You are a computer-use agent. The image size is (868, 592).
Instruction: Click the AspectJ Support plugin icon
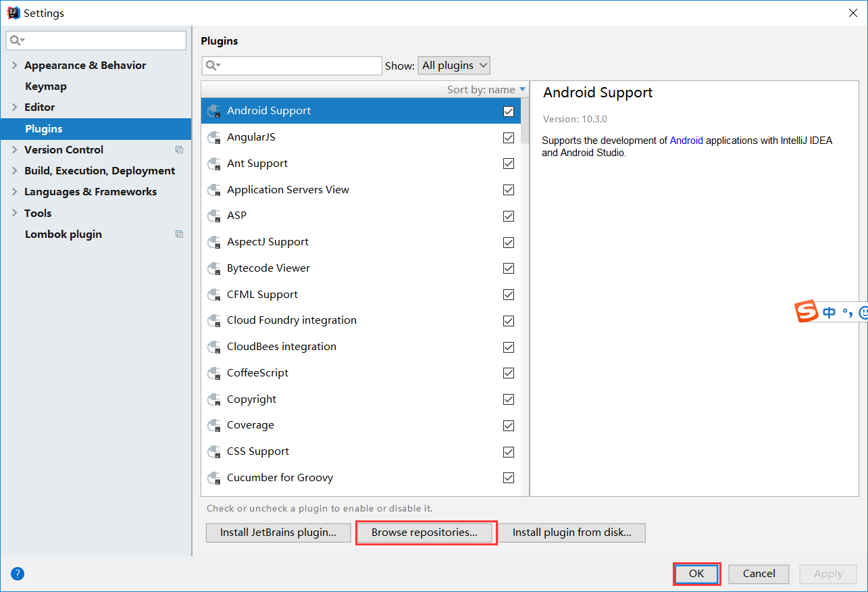[214, 243]
